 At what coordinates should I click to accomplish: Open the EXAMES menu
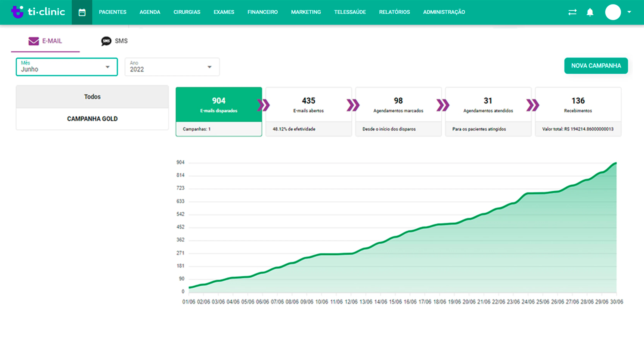224,12
